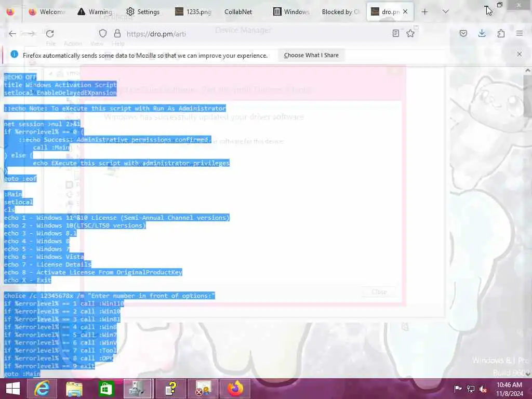The image size is (532, 399).
Task: Open the network tray icon
Action: (x=471, y=389)
